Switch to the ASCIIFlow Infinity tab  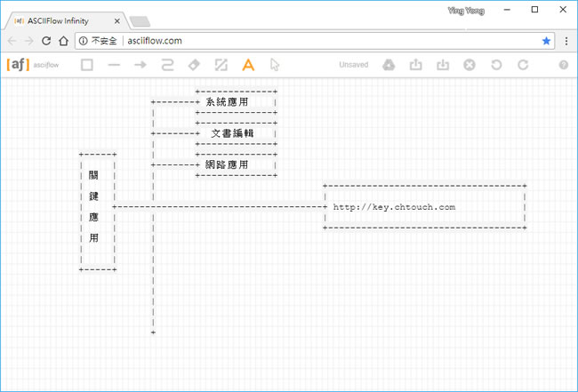[64, 20]
